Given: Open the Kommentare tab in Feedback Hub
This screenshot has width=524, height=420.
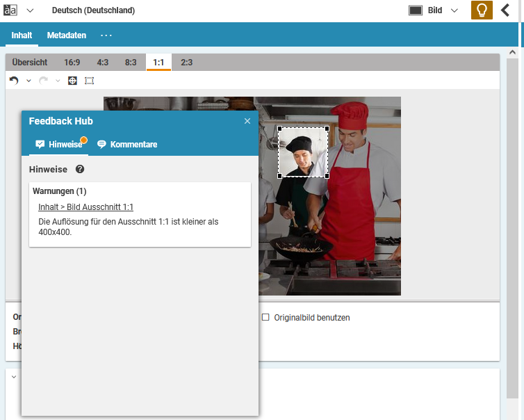Looking at the screenshot, I should click(127, 145).
